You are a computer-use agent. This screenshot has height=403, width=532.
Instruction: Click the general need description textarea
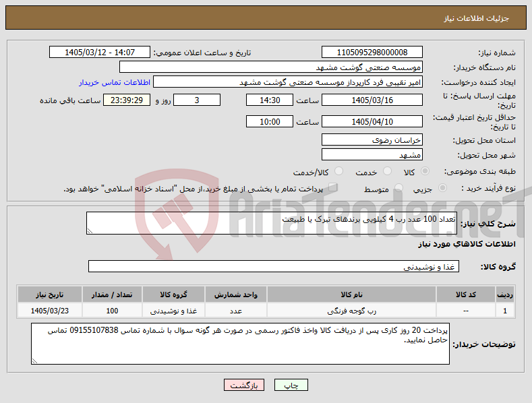[272, 223]
